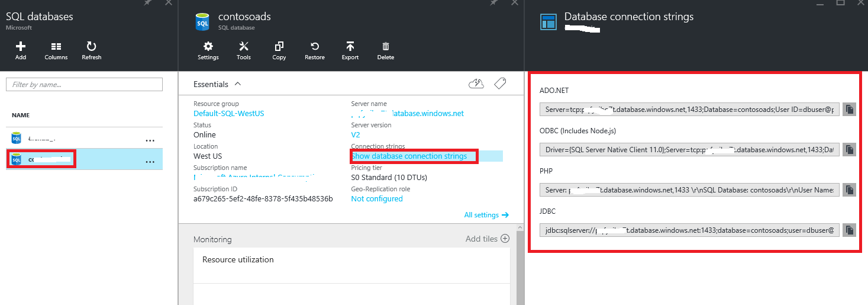868x305 pixels.
Task: Click the Database connection strings blade icon
Action: (548, 22)
